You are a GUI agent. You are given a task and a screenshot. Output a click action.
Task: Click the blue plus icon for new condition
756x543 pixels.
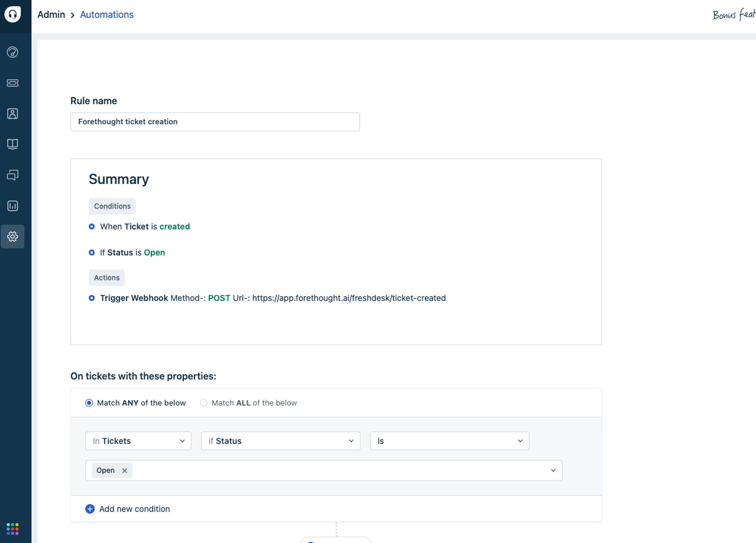(x=90, y=509)
